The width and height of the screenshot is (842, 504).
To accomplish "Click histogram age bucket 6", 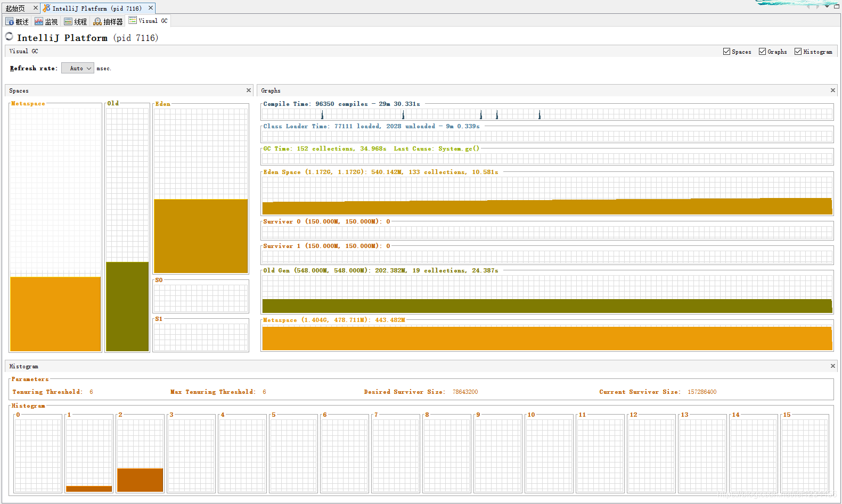I will click(345, 455).
